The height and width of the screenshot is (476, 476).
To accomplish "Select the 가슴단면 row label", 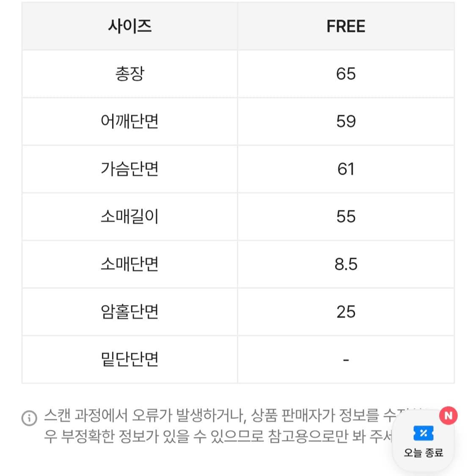I will coord(129,169).
